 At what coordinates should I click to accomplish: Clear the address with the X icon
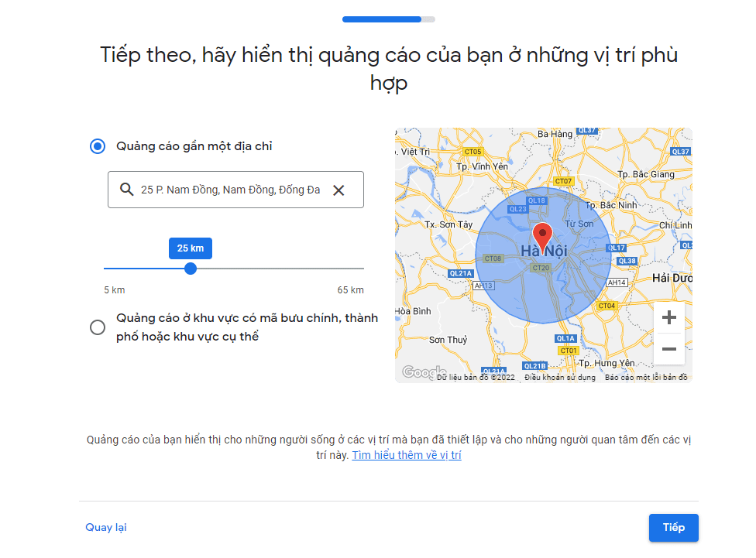tap(338, 190)
